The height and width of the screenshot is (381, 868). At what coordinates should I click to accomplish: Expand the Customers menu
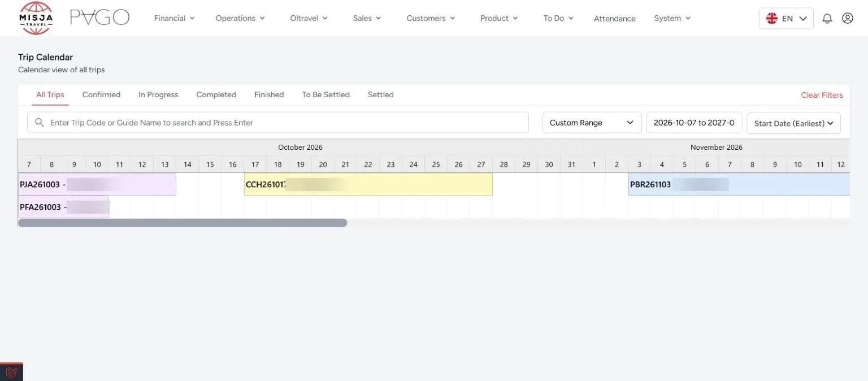[x=431, y=18]
